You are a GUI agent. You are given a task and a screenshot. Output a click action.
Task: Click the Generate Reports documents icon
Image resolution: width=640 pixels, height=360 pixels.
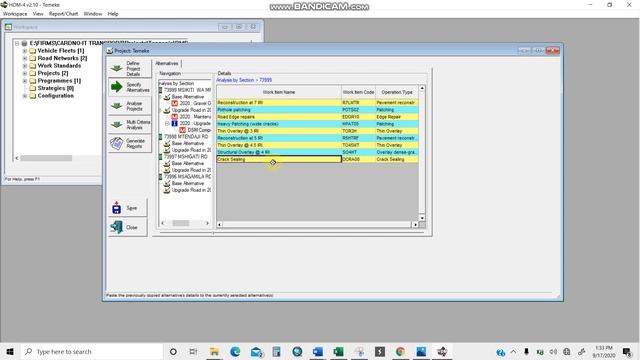116,143
